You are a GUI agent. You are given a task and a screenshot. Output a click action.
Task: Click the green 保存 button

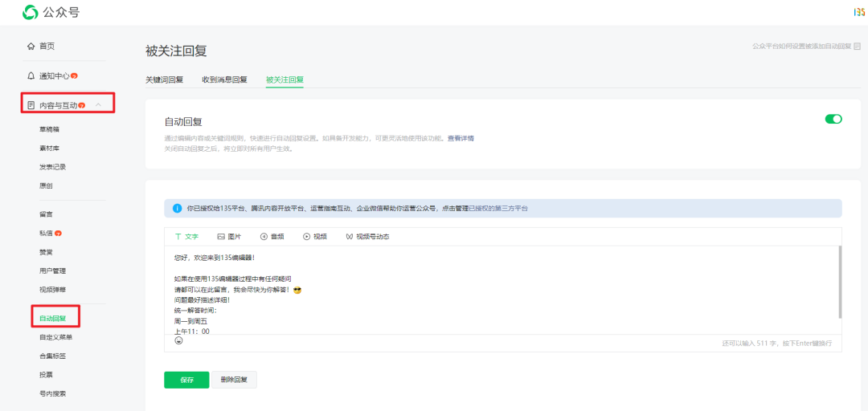(x=186, y=380)
